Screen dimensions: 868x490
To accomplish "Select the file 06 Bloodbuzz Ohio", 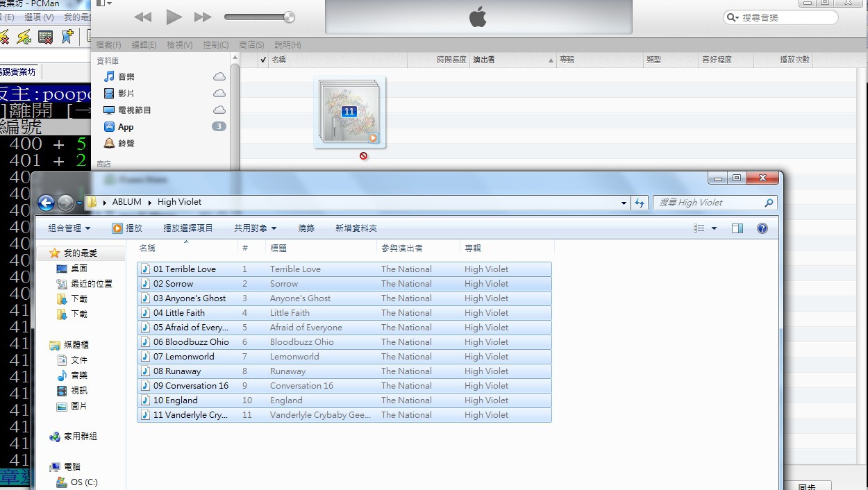I will point(344,341).
